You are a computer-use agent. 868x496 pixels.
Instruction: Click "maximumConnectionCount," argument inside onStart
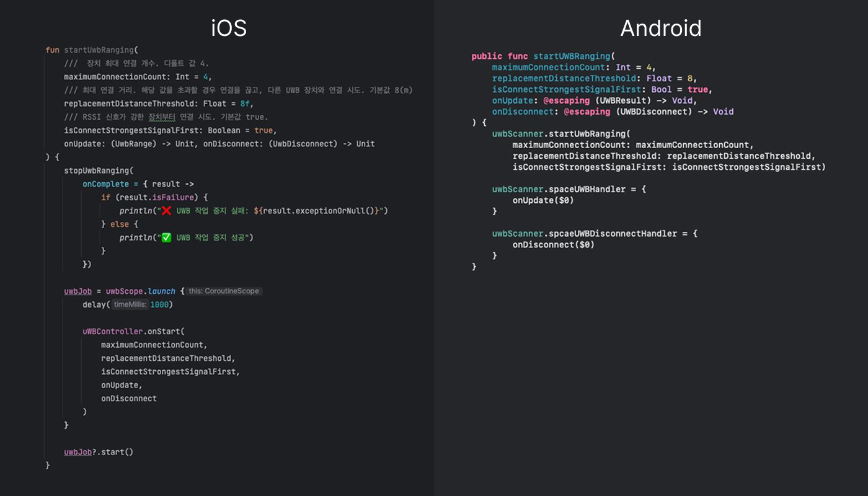point(154,345)
